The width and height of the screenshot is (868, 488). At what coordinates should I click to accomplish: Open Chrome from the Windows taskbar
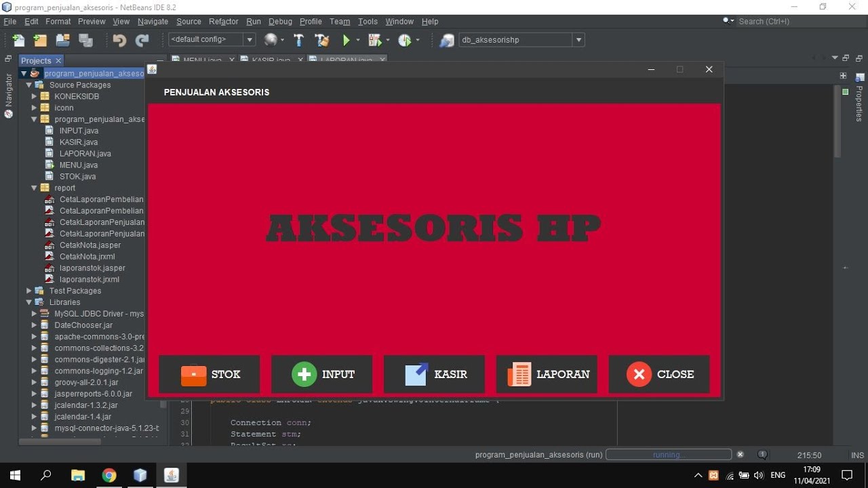pyautogui.click(x=109, y=475)
